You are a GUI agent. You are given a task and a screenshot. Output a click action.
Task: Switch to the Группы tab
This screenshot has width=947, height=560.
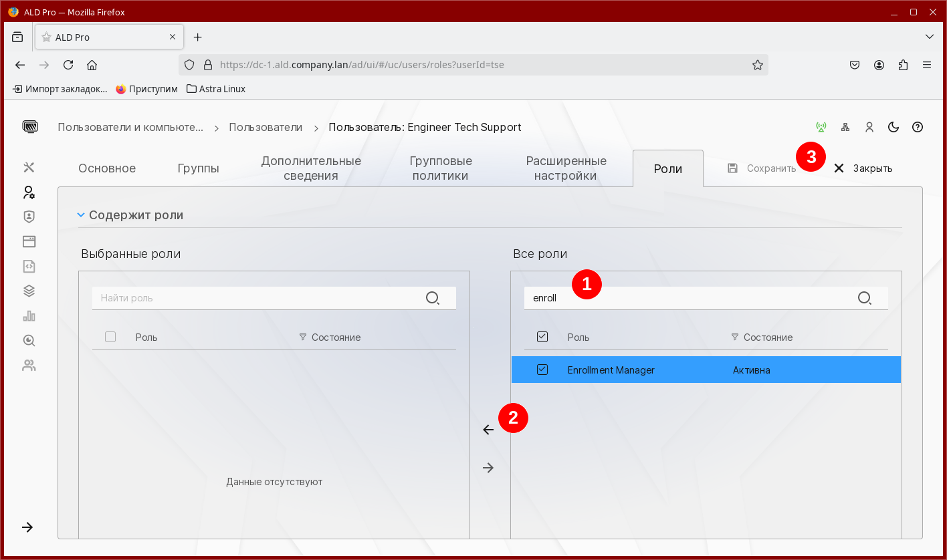(198, 168)
